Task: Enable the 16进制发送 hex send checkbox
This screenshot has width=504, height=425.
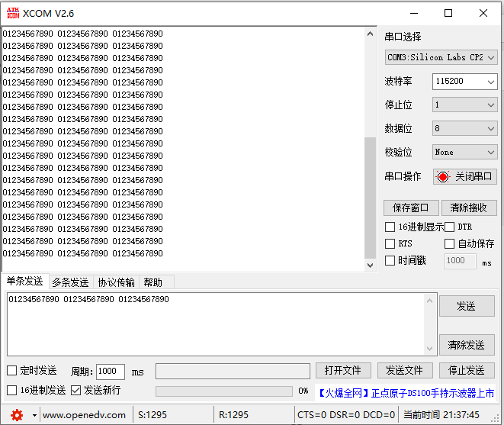Action: [12, 390]
